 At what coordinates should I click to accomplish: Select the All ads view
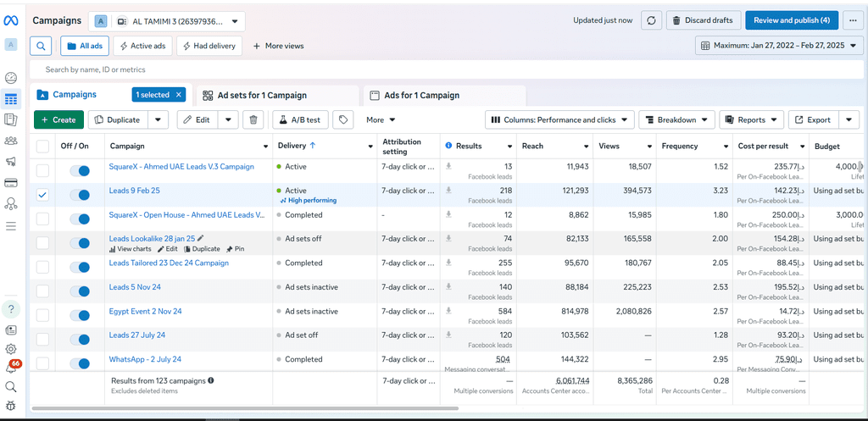tap(85, 46)
